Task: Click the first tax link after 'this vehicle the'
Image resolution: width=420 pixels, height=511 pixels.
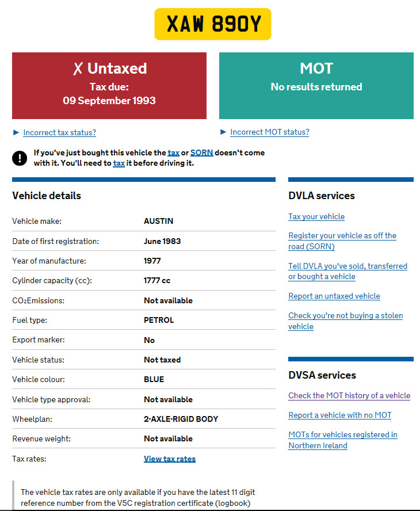Action: coord(174,152)
